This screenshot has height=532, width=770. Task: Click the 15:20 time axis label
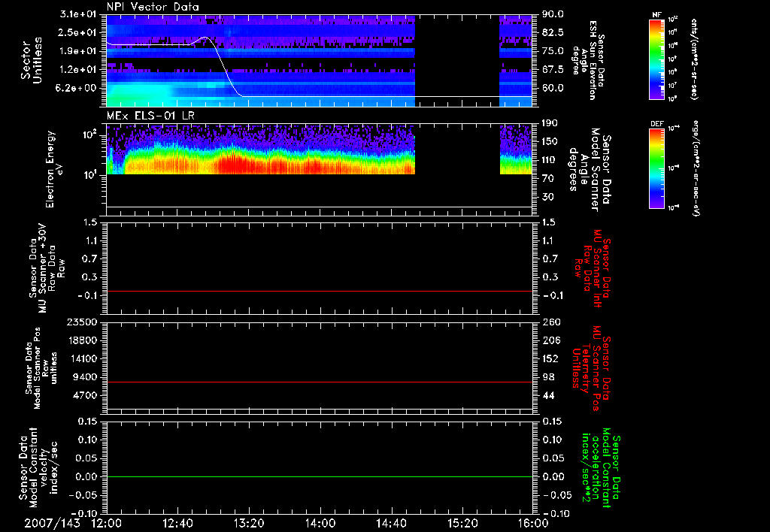tap(462, 523)
